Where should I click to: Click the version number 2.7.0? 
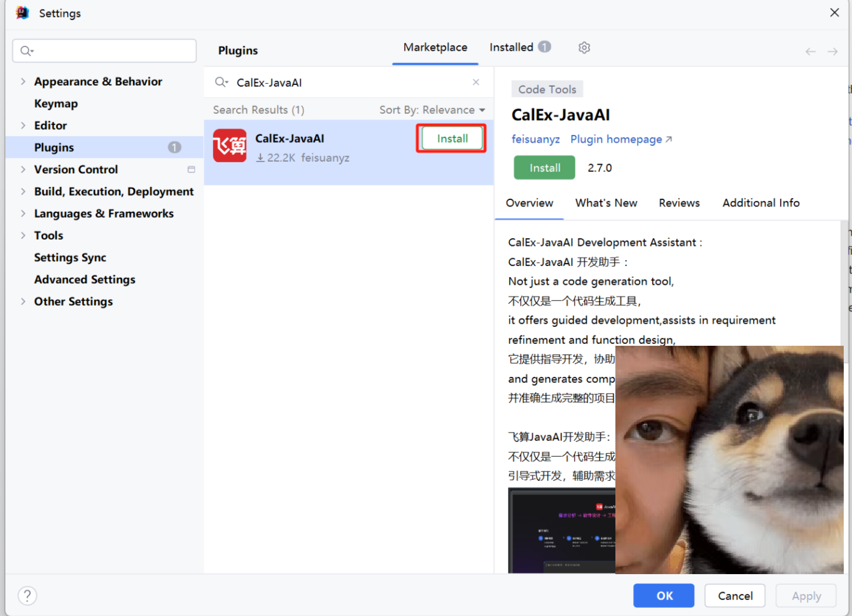point(599,168)
